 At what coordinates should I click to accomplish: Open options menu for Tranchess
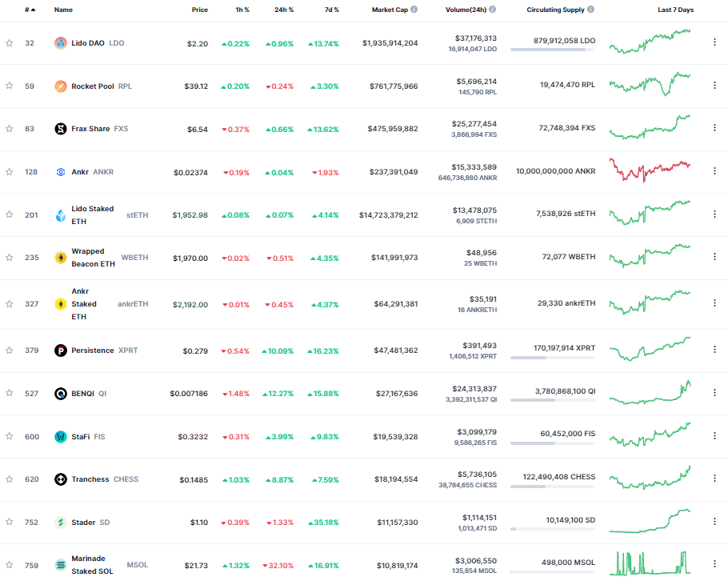[x=714, y=478]
